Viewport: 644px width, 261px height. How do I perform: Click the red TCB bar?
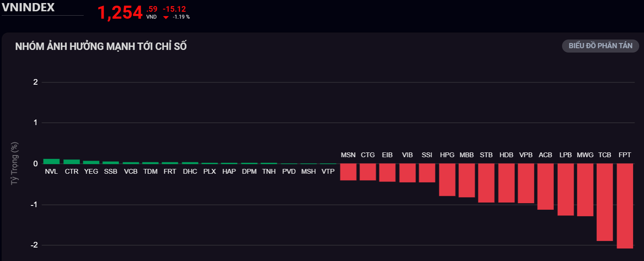tap(605, 202)
